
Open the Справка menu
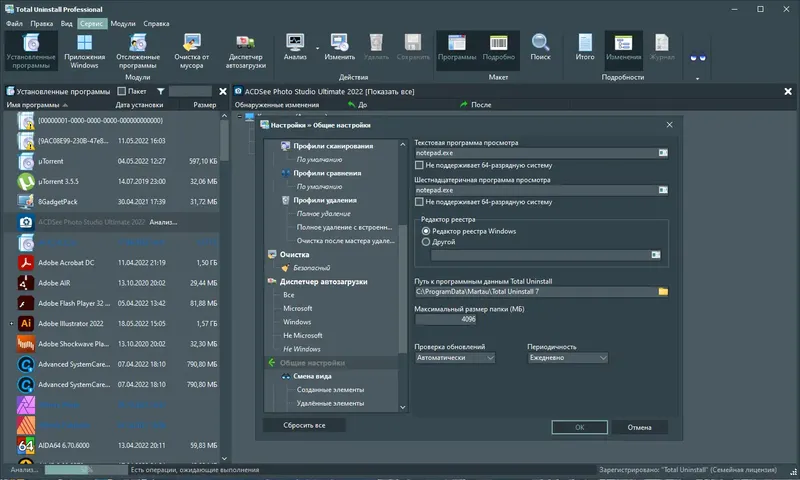coord(156,21)
